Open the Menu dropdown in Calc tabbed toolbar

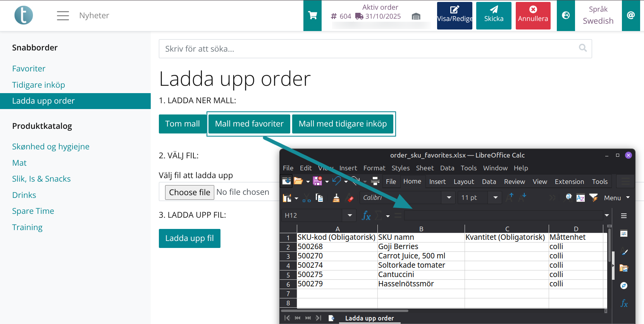pos(617,198)
